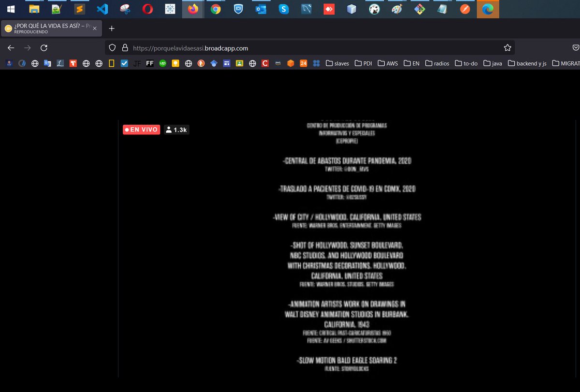Image resolution: width=580 pixels, height=392 pixels.
Task: Go back to the previous page
Action: click(x=11, y=47)
